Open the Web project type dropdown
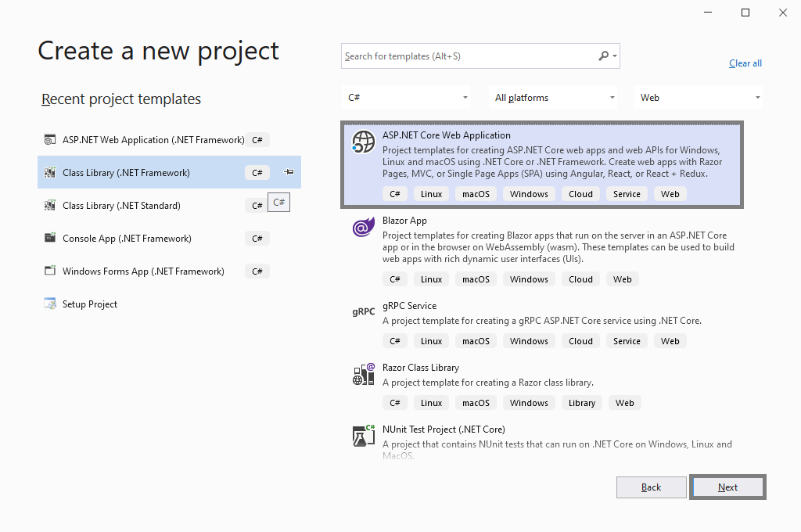The image size is (801, 532). click(699, 97)
